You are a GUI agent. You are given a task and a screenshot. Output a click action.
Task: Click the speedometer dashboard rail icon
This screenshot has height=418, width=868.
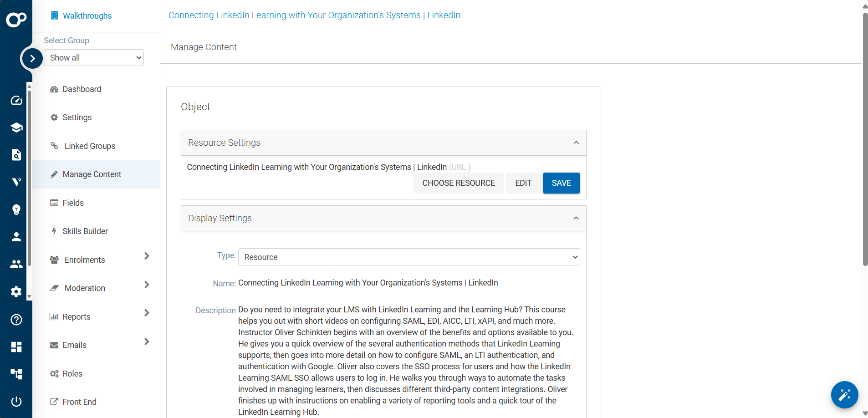[x=16, y=100]
